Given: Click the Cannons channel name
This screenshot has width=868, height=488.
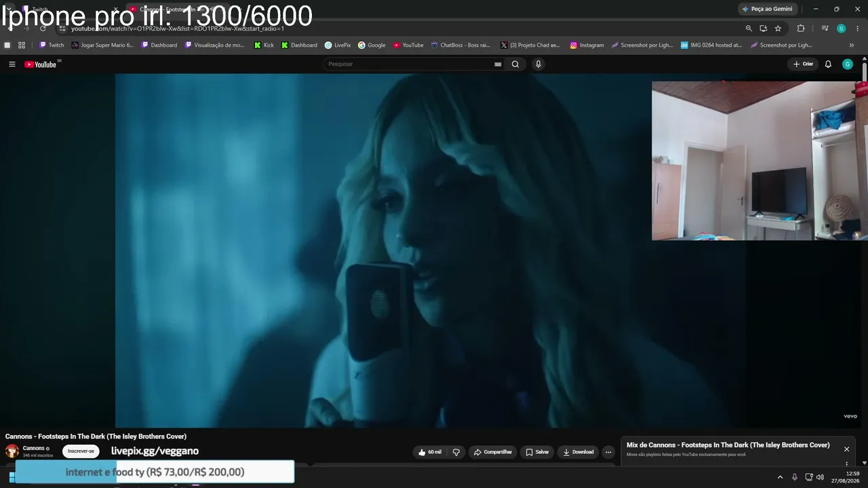Looking at the screenshot, I should click(33, 448).
